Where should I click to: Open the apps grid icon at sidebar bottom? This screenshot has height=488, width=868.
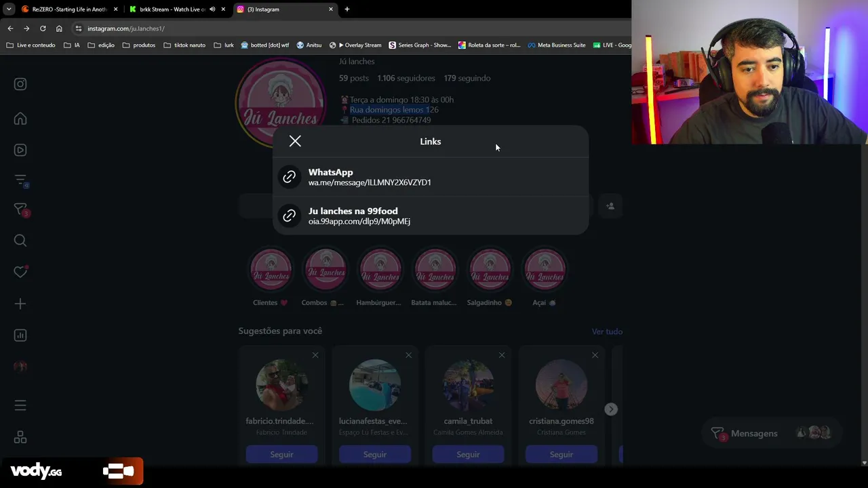click(20, 437)
